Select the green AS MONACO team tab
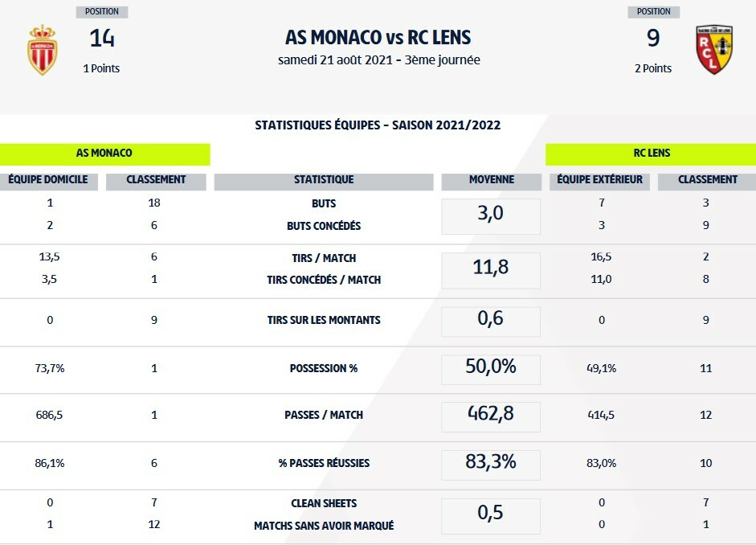Viewport: 756px width, 545px height. [104, 153]
